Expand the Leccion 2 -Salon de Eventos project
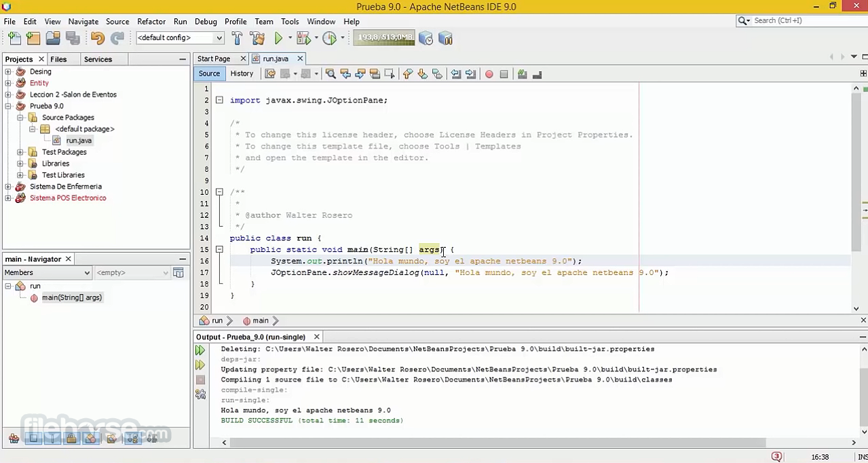Viewport: 868px width, 463px height. tap(8, 95)
